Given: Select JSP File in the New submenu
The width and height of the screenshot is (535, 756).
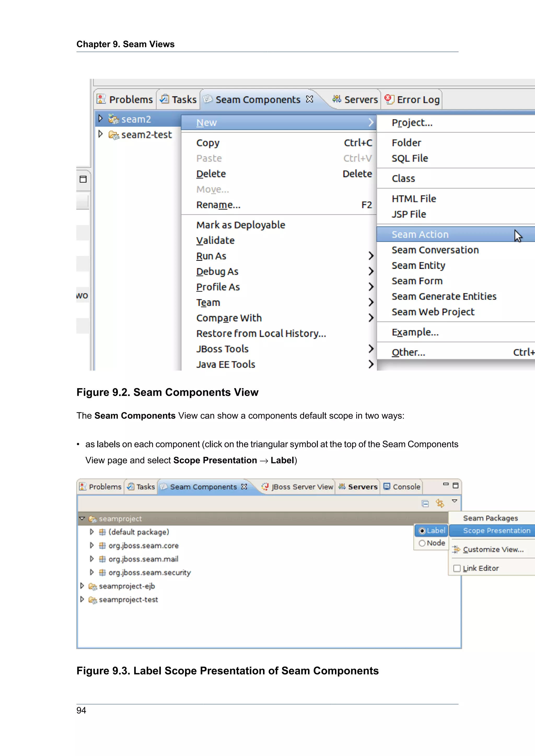Looking at the screenshot, I should [x=456, y=214].
